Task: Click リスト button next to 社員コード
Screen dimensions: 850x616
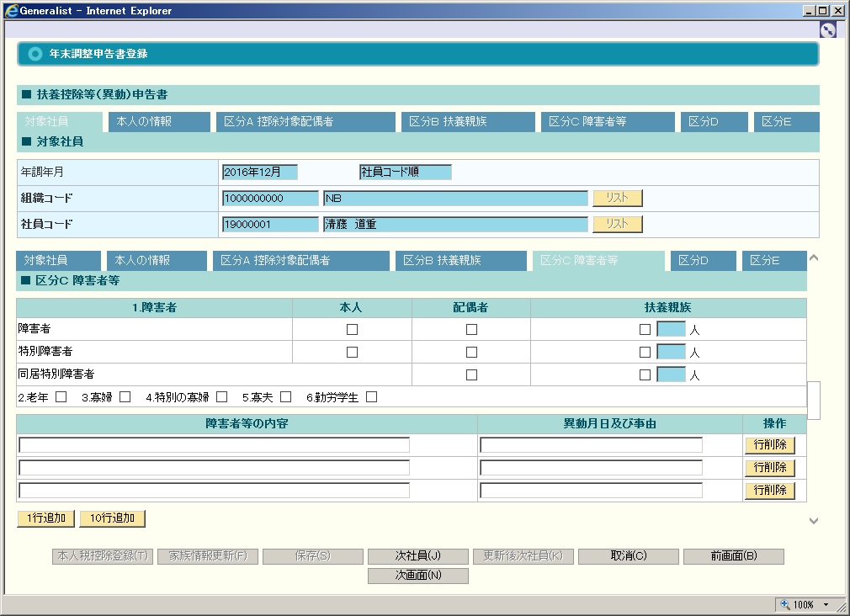Action: [x=617, y=225]
